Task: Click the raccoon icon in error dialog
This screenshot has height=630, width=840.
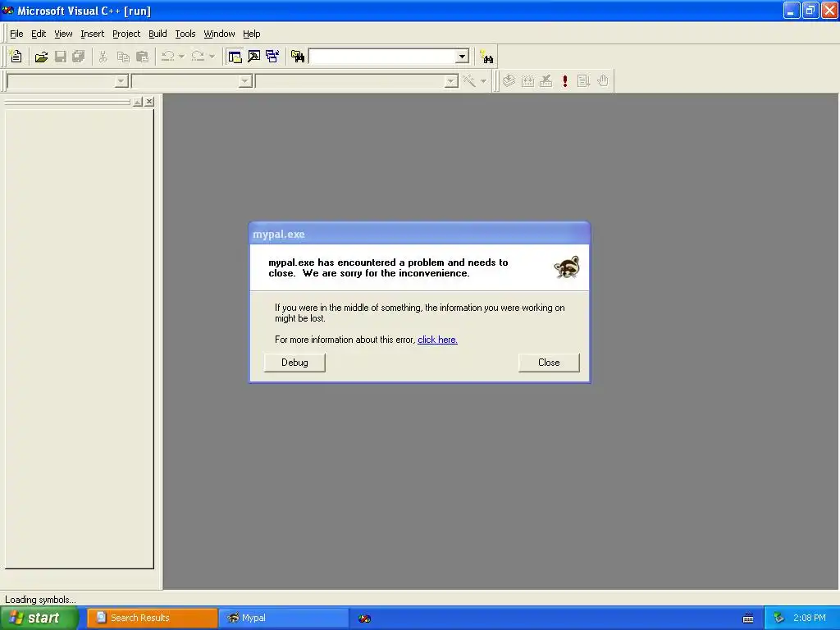Action: [566, 267]
